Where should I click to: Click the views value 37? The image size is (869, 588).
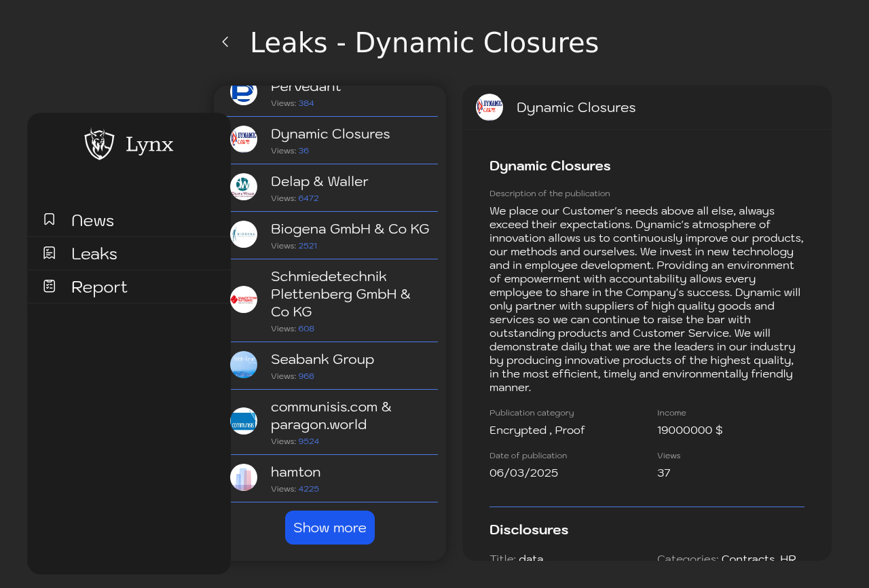click(x=664, y=473)
